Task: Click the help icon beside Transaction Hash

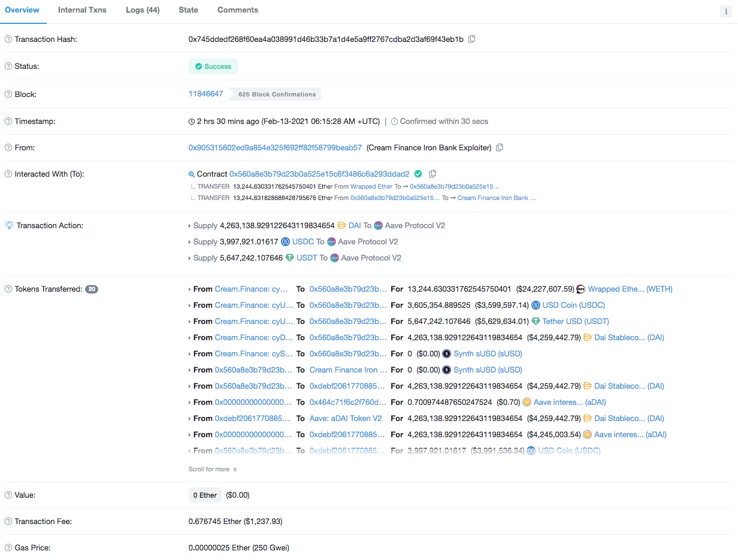Action: click(x=8, y=40)
